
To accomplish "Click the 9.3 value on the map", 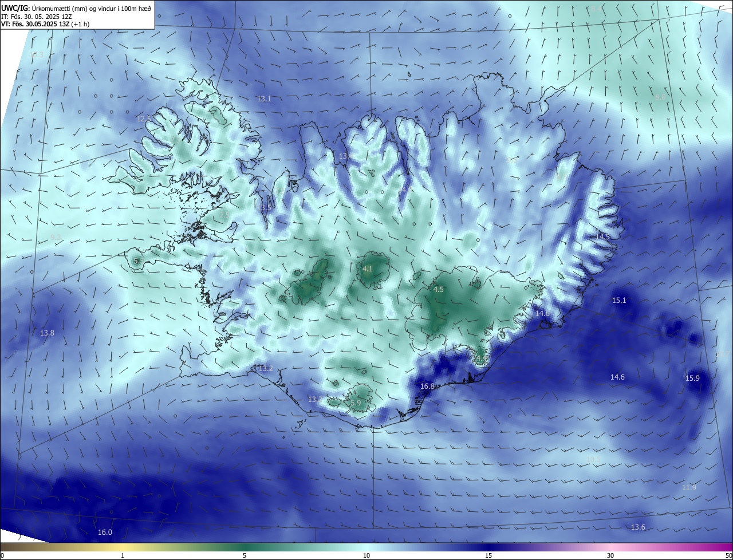I will (x=56, y=238).
